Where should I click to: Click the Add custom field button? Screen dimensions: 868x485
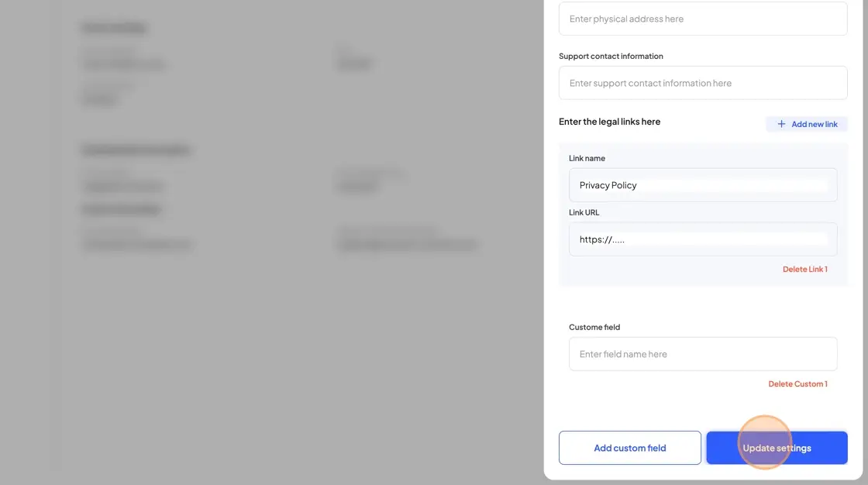(x=629, y=447)
